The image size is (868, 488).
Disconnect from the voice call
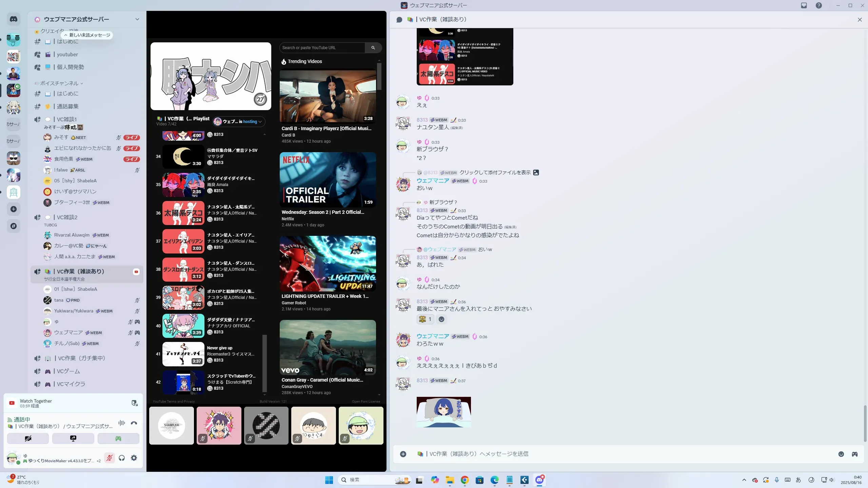pos(134,423)
